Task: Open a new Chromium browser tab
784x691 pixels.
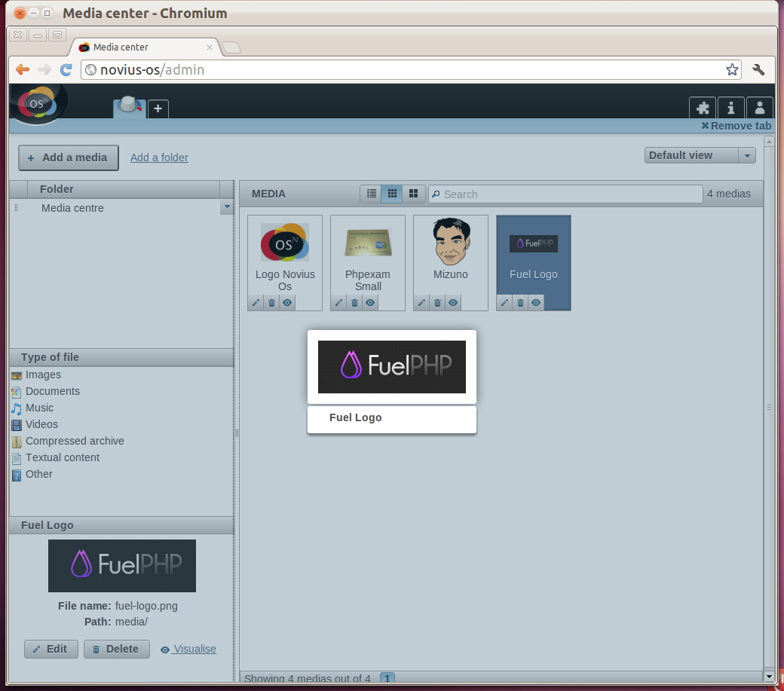Action: point(231,47)
